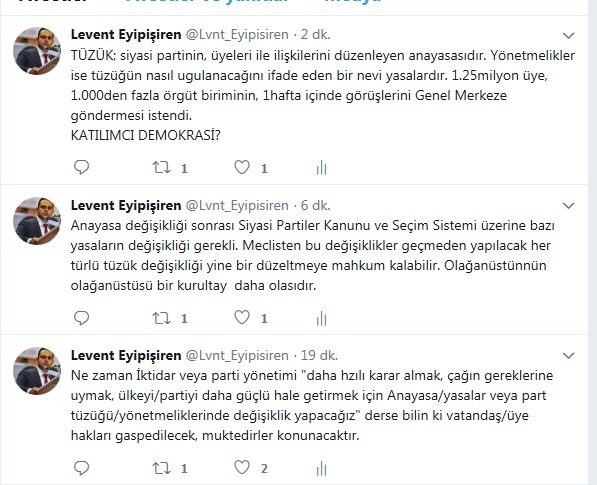Viewport: 597px width, 485px height.
Task: Open more options on the 19 dk. tweet
Action: point(568,356)
